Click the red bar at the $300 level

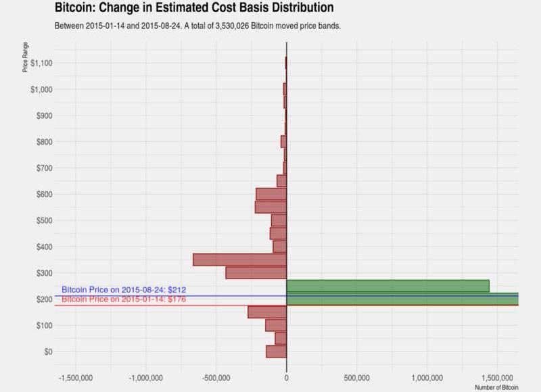click(x=256, y=273)
